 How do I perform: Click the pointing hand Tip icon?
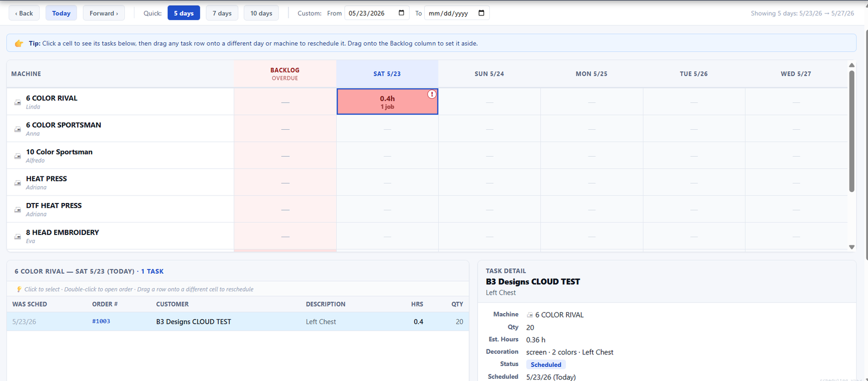[x=19, y=43]
